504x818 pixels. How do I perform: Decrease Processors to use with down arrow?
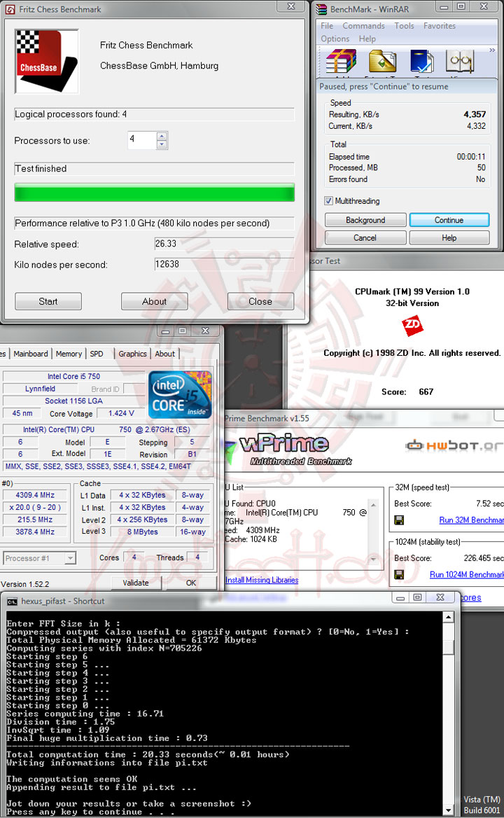(x=162, y=144)
